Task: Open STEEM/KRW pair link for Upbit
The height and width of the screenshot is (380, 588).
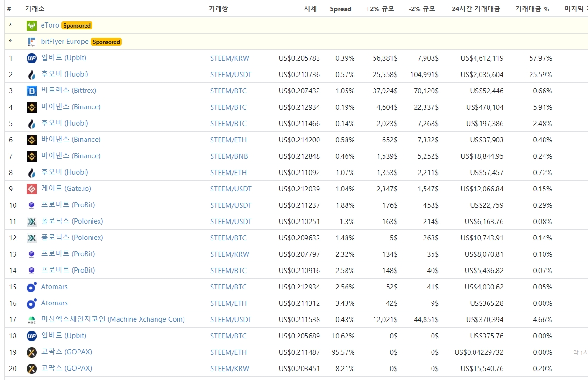Action: [x=230, y=58]
